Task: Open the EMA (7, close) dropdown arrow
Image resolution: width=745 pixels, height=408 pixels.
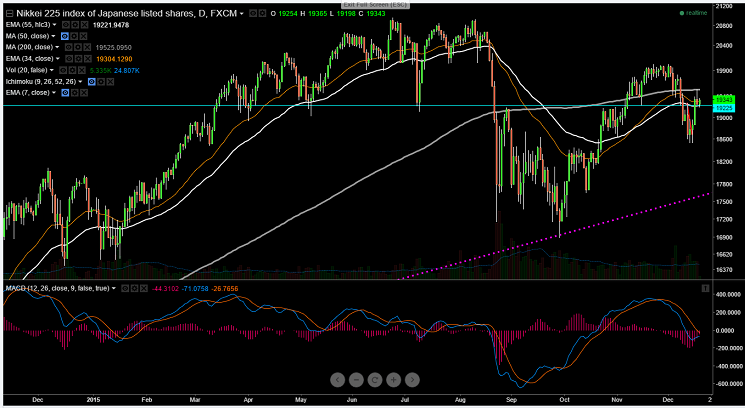Action: 54,93
